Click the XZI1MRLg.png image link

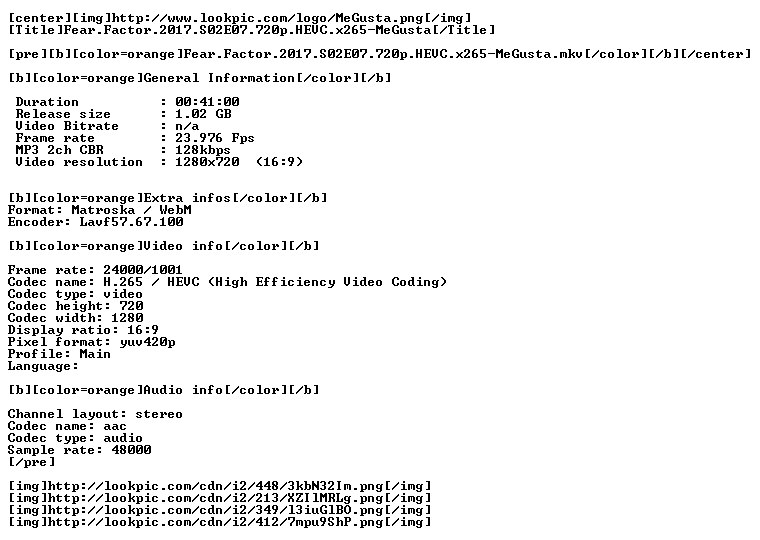220,498
